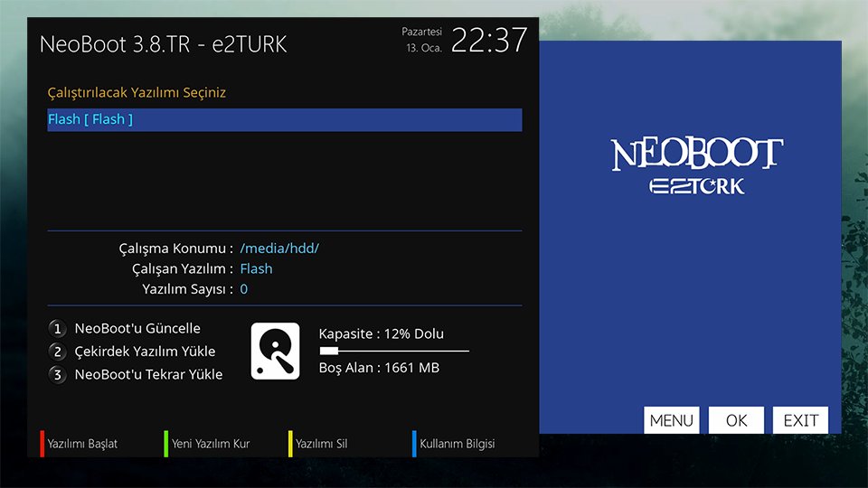Click the capacity usage progress bar
Screen dimensions: 868x488
point(394,351)
